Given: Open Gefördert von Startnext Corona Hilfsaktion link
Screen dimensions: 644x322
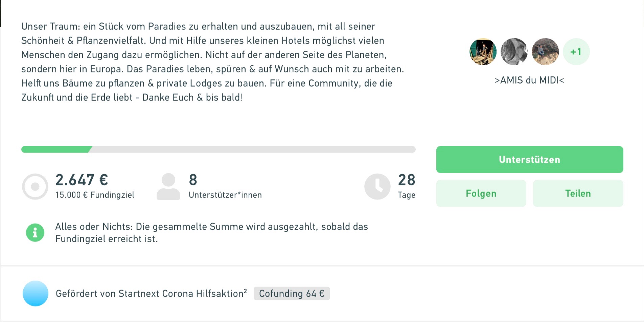Looking at the screenshot, I should 151,294.
